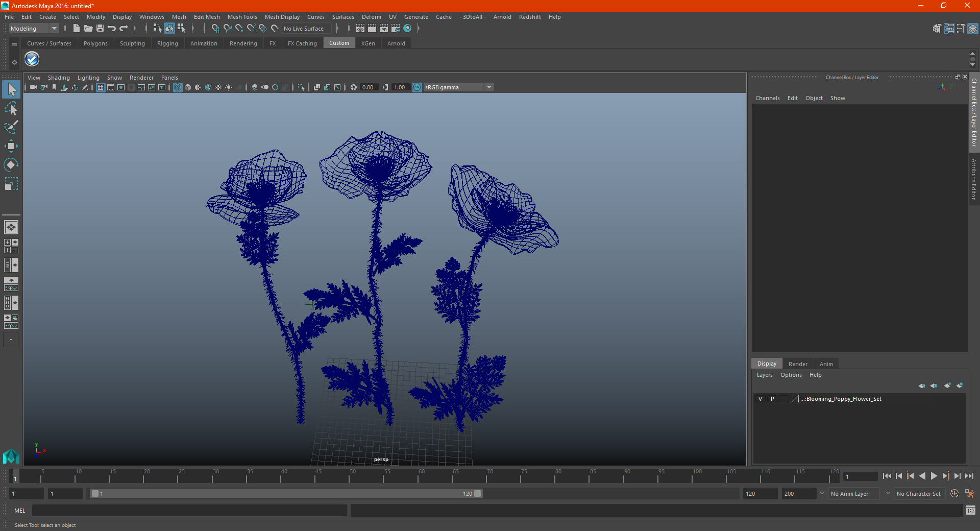The image size is (980, 531).
Task: Enable smooth shade all in viewport
Action: click(188, 87)
